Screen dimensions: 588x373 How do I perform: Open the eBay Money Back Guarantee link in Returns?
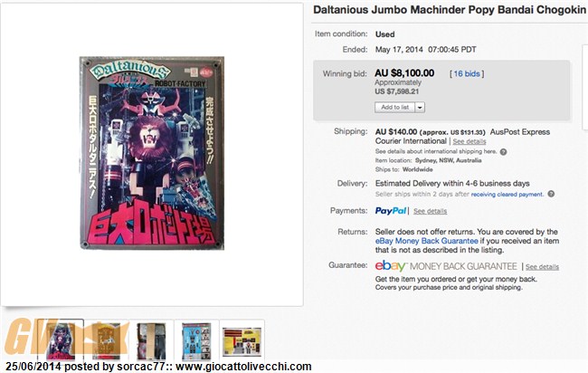426,241
